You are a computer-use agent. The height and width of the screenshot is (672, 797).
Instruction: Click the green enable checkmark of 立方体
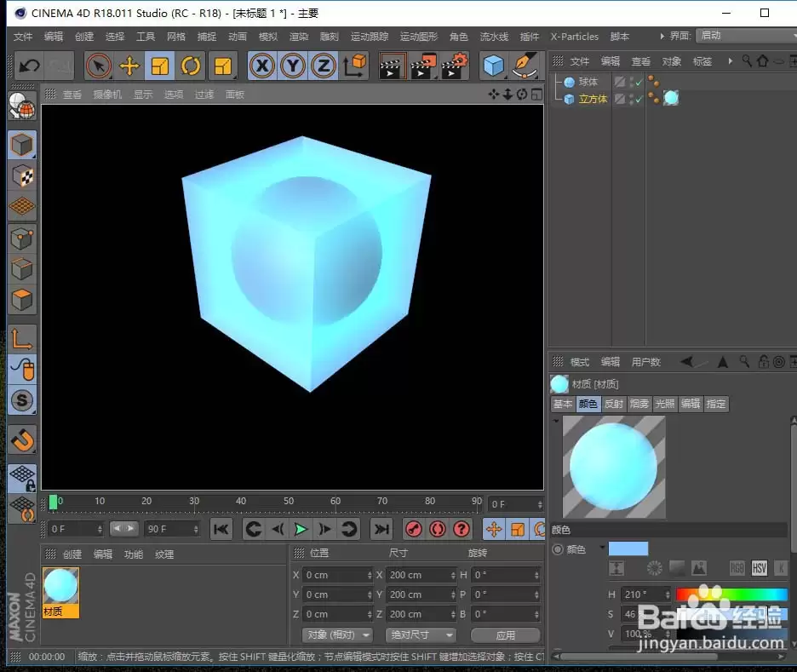point(639,98)
